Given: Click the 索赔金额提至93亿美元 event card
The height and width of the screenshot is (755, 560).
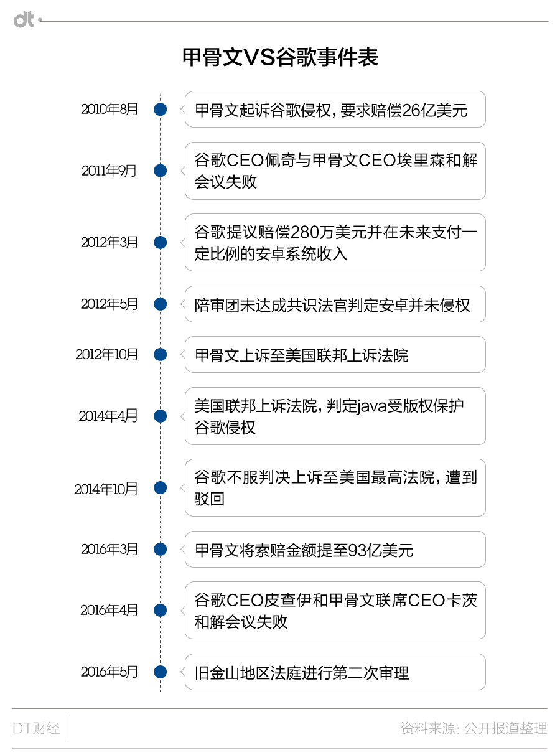Looking at the screenshot, I should pos(335,549).
